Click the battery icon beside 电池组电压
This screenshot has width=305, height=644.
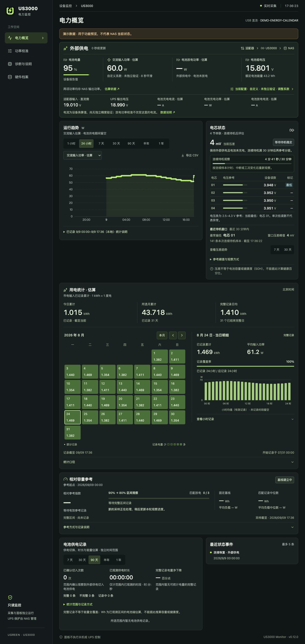point(247,60)
